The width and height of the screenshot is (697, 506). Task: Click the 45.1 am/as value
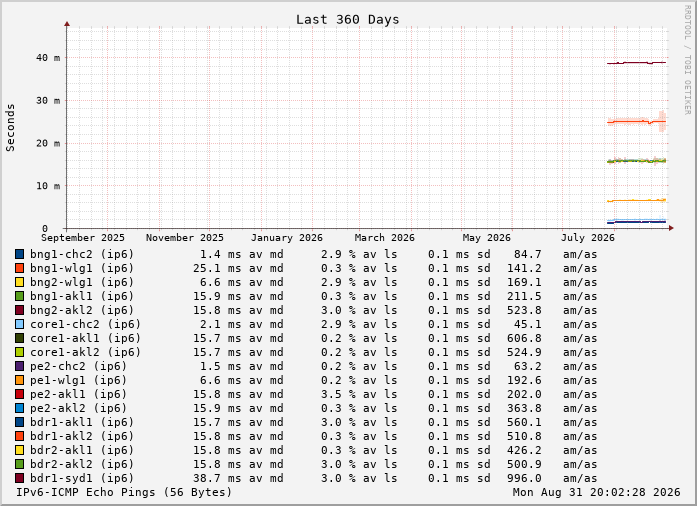pos(528,324)
